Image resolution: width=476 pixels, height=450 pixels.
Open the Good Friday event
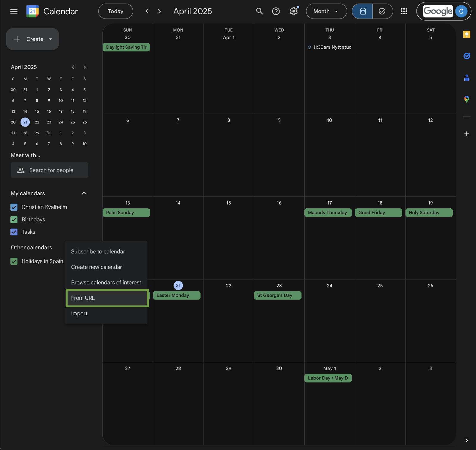[378, 213]
